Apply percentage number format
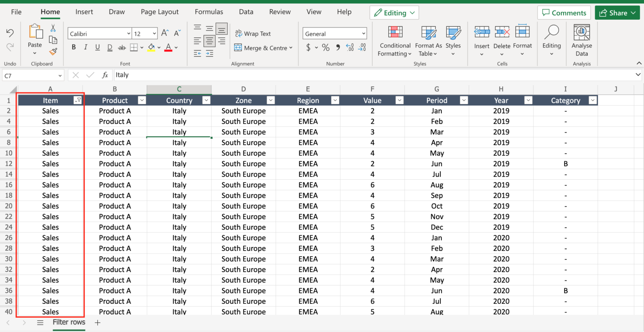The height and width of the screenshot is (332, 644). point(326,47)
